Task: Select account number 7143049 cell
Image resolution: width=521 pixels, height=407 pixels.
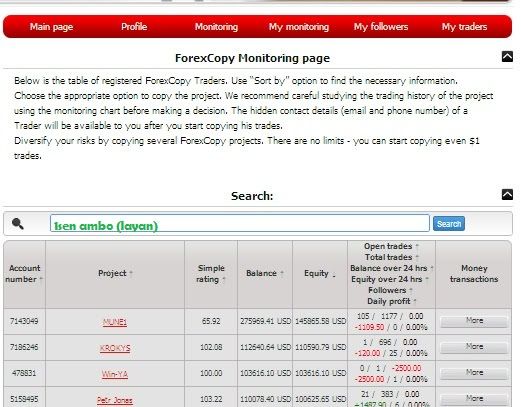Action: coord(24,321)
